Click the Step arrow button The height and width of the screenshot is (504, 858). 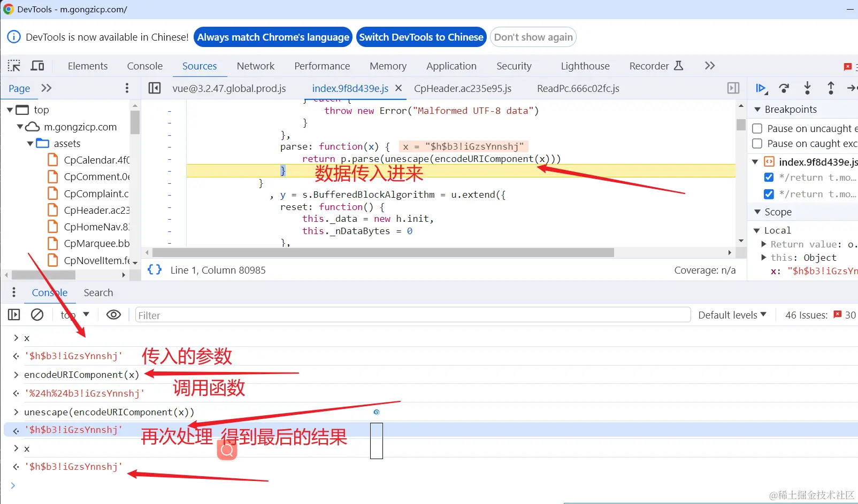(x=852, y=88)
